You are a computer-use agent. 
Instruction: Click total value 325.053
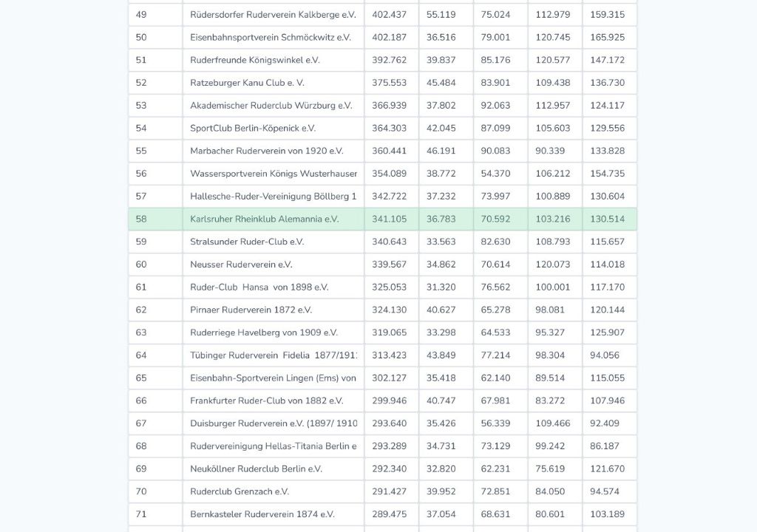389,287
